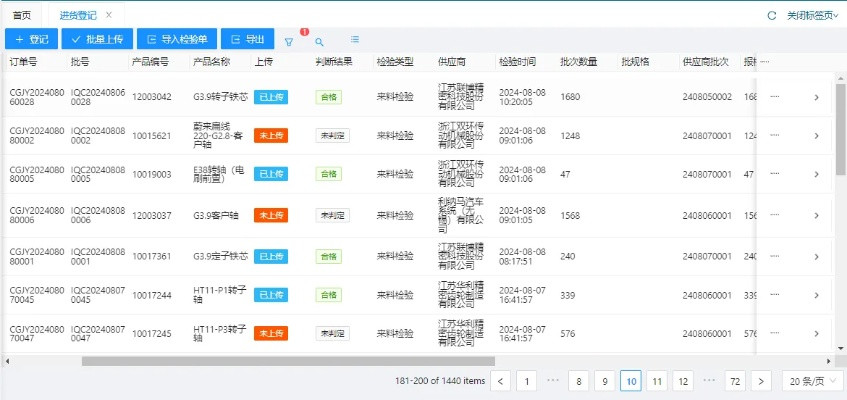Expand row details chevron for CGJY202408080002
Image resolution: width=847 pixels, height=400 pixels.
[x=816, y=135]
